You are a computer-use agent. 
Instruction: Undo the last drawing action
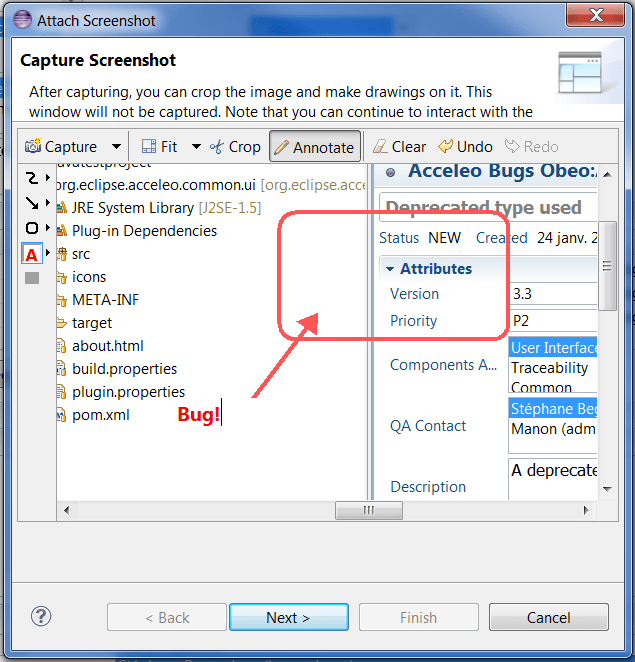[x=465, y=147]
